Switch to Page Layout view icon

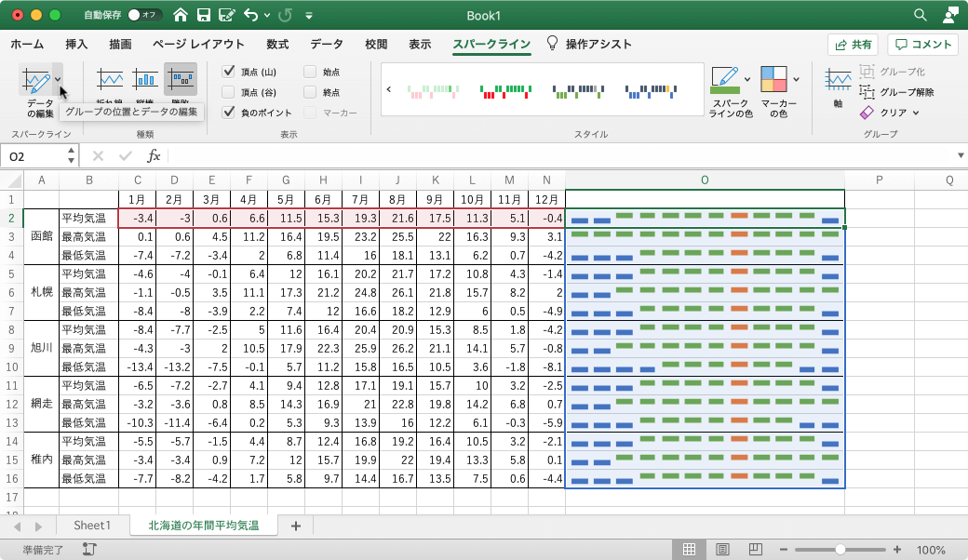[722, 549]
